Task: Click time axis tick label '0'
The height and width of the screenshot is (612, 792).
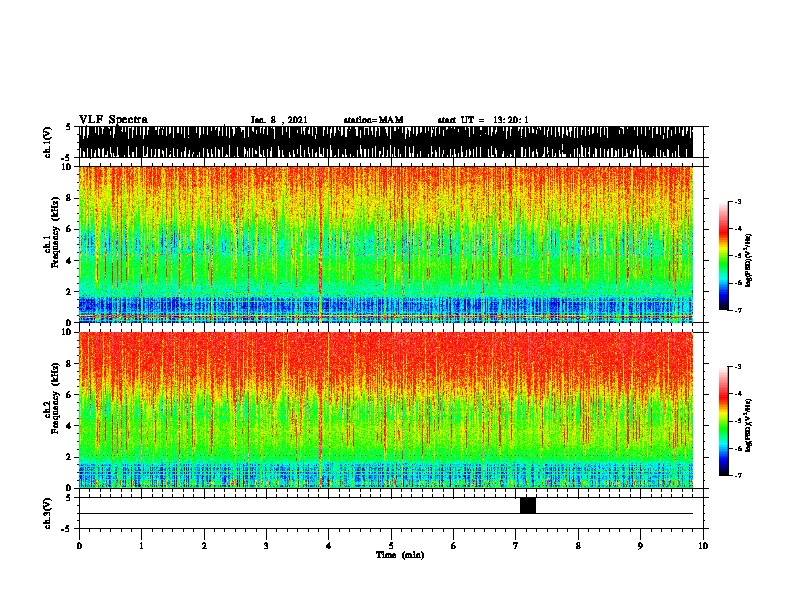Action: coord(79,546)
